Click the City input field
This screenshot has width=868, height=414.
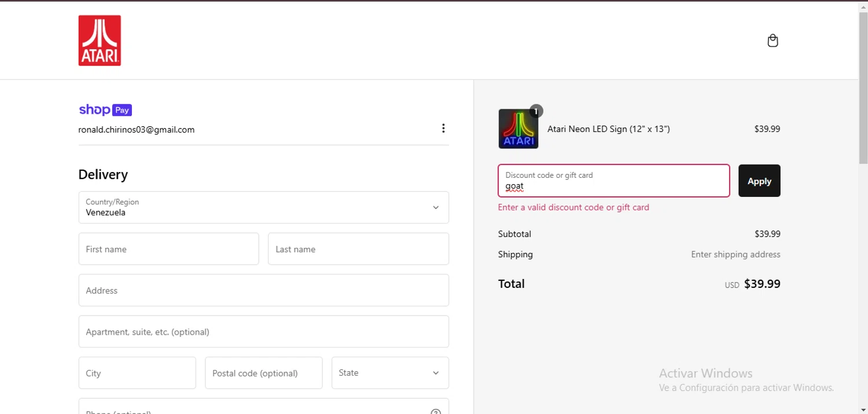[137, 373]
